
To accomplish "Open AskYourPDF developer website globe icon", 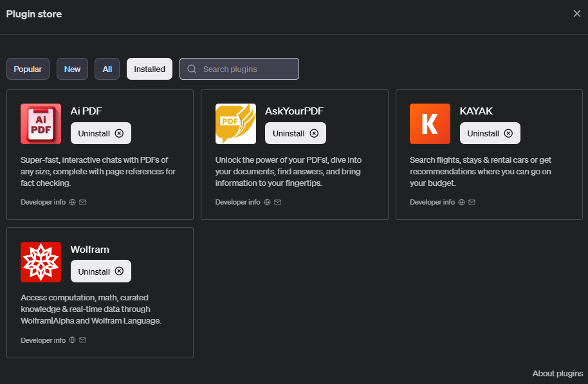I will coord(267,202).
